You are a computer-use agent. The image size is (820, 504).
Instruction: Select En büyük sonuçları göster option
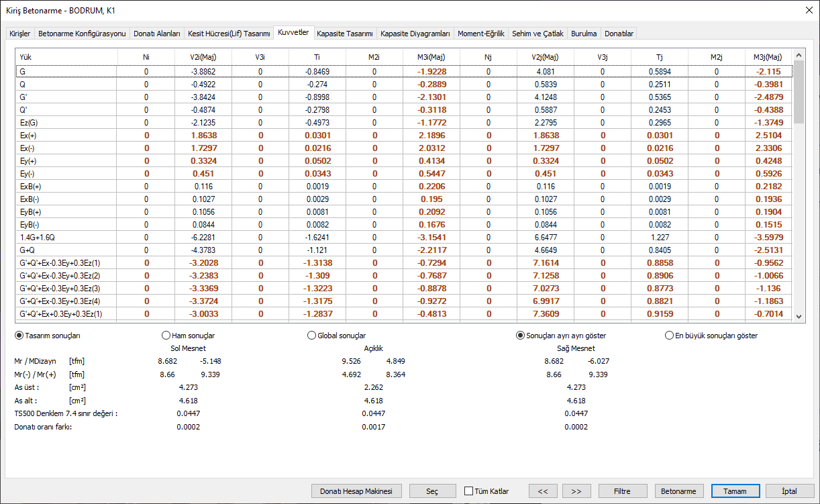(x=669, y=336)
